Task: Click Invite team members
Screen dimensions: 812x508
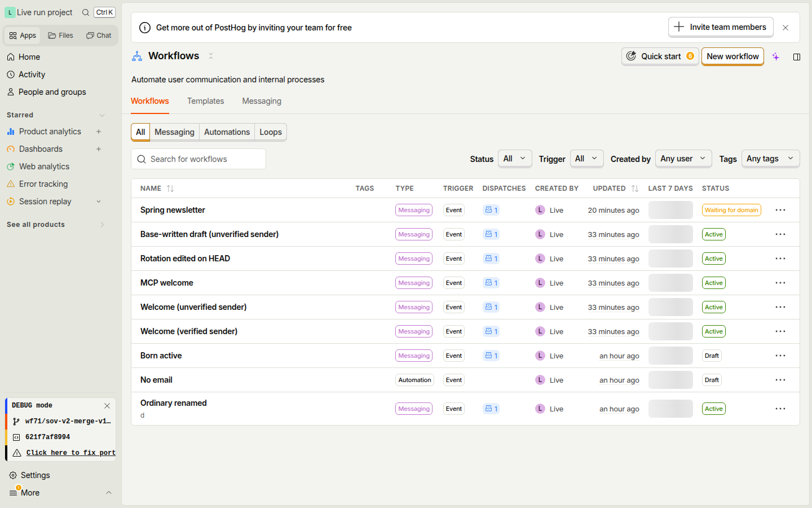Action: click(x=721, y=27)
